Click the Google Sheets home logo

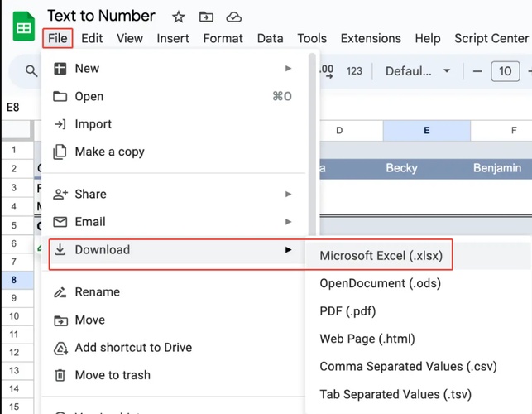[x=24, y=26]
